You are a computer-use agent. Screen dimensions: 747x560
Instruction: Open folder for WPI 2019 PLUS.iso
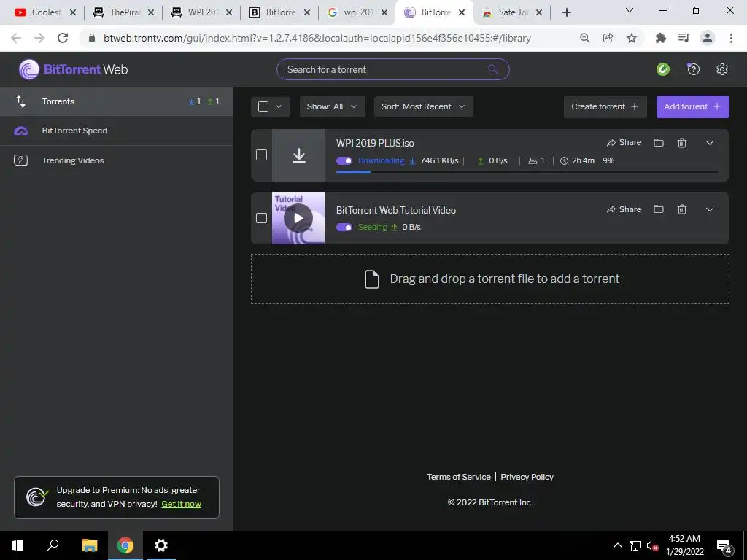659,142
